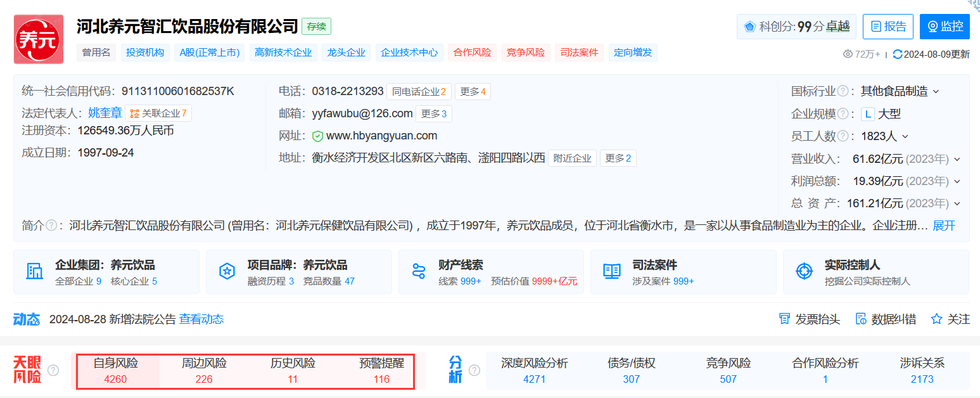Click the refresh icon beside 2024-08-09更新
The image size is (980, 398).
[898, 55]
